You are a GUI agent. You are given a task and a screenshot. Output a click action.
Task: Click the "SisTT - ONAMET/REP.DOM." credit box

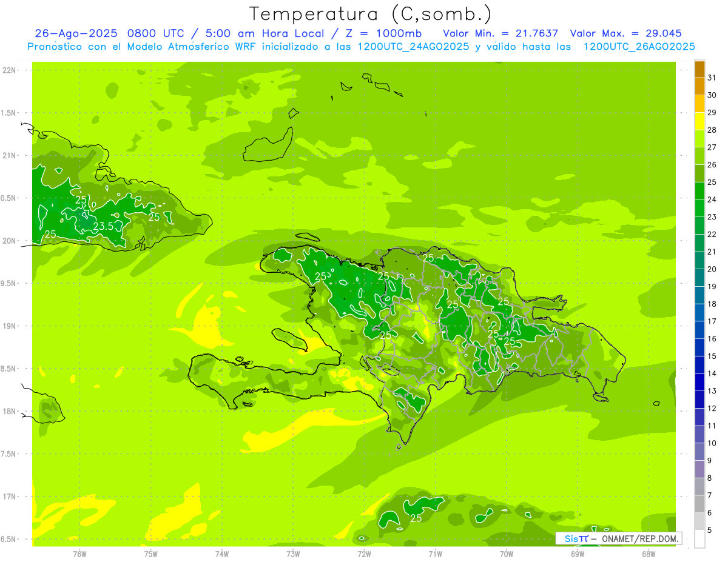619,538
